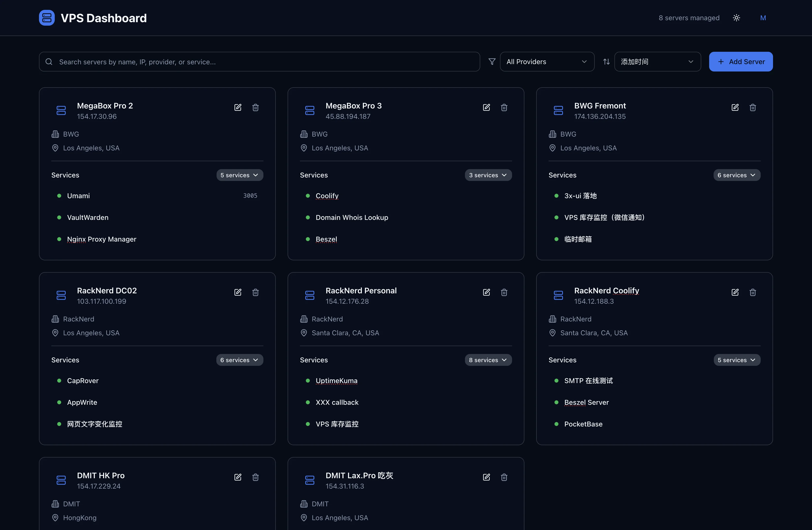Edit the RackNerd Coolify server
Image resolution: width=812 pixels, height=530 pixels.
click(735, 292)
